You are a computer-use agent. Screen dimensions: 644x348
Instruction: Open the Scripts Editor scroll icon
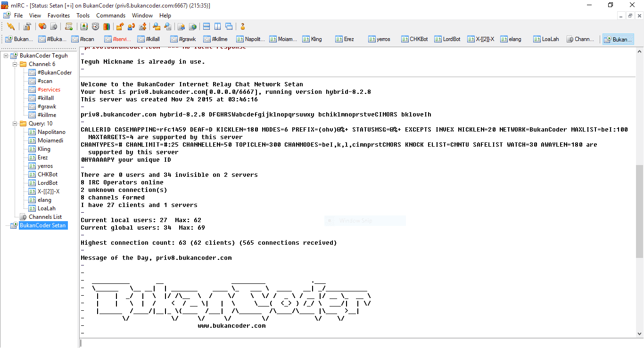[x=69, y=26]
